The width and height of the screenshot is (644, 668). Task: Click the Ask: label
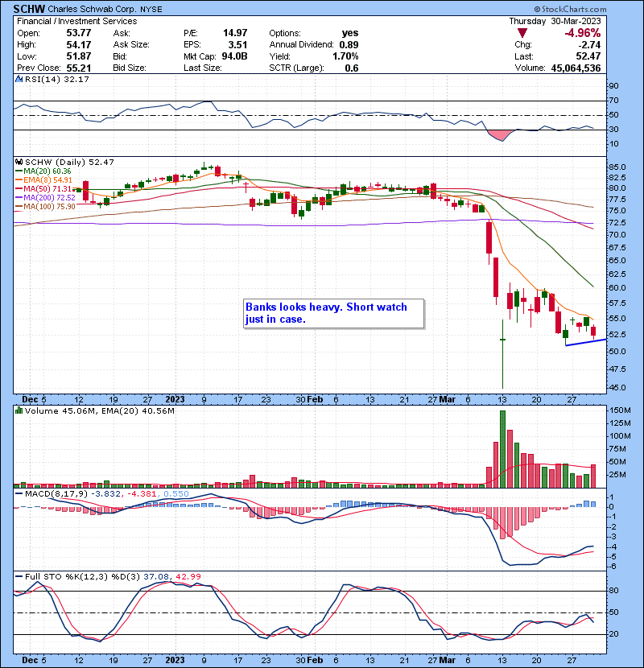click(122, 33)
